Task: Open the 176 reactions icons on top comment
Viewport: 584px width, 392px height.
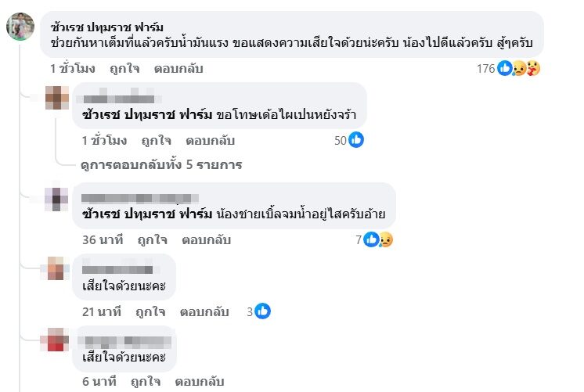Action: point(520,68)
